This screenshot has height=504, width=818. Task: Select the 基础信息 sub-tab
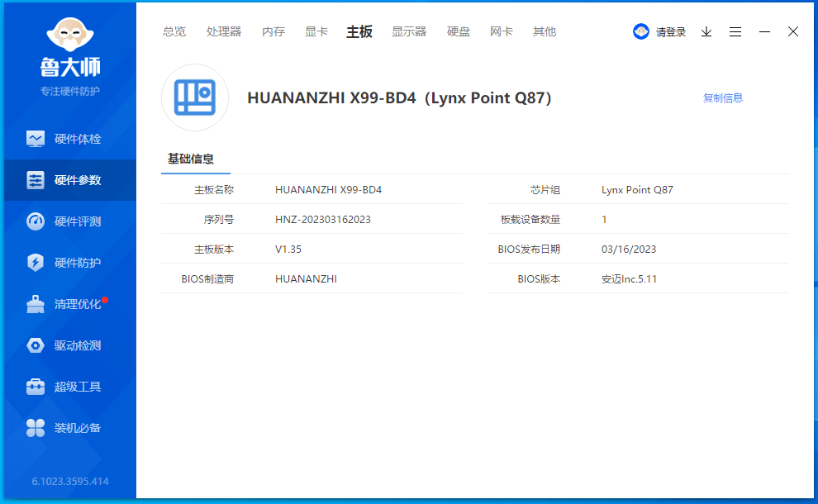point(190,159)
